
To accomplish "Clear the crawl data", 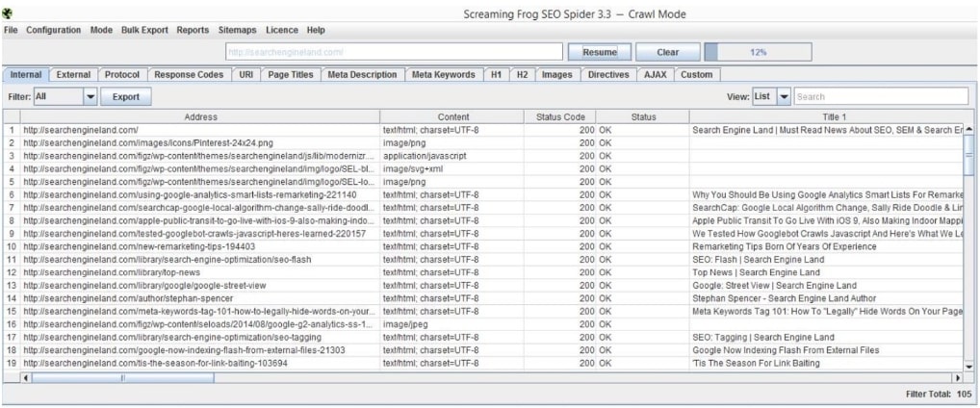I will (x=667, y=53).
